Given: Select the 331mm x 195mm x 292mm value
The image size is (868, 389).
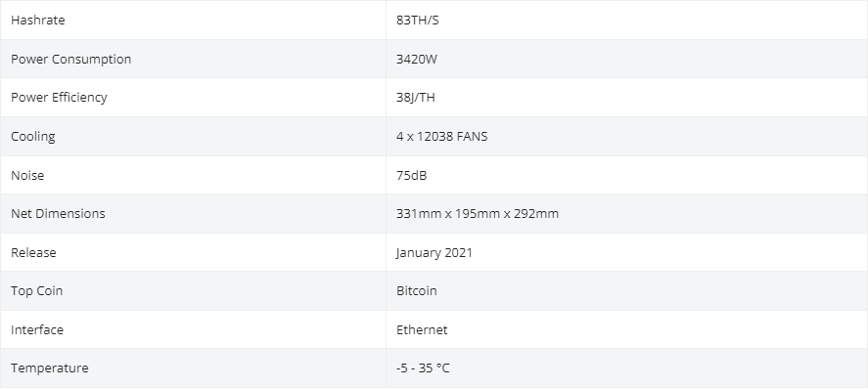Looking at the screenshot, I should (478, 213).
